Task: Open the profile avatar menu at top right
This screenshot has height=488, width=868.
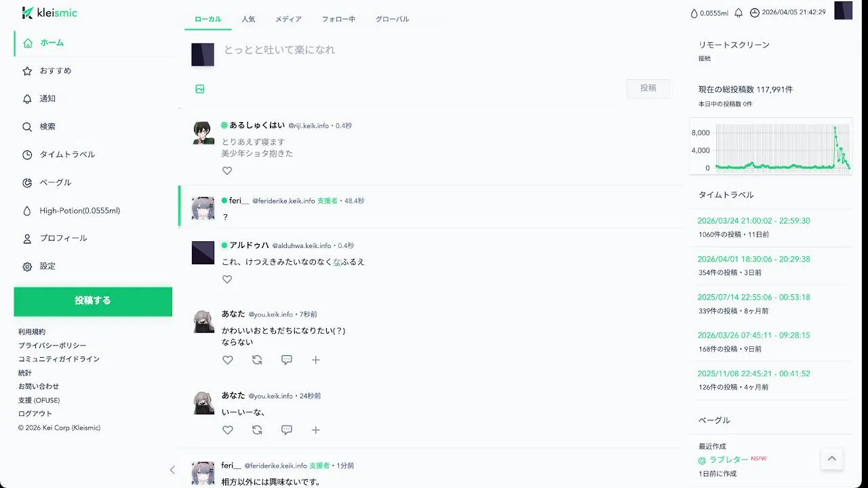Action: click(843, 11)
